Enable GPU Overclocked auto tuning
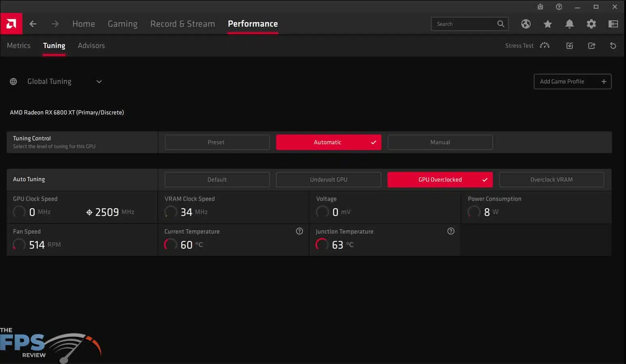Viewport: 626px width, 364px height. tap(440, 180)
